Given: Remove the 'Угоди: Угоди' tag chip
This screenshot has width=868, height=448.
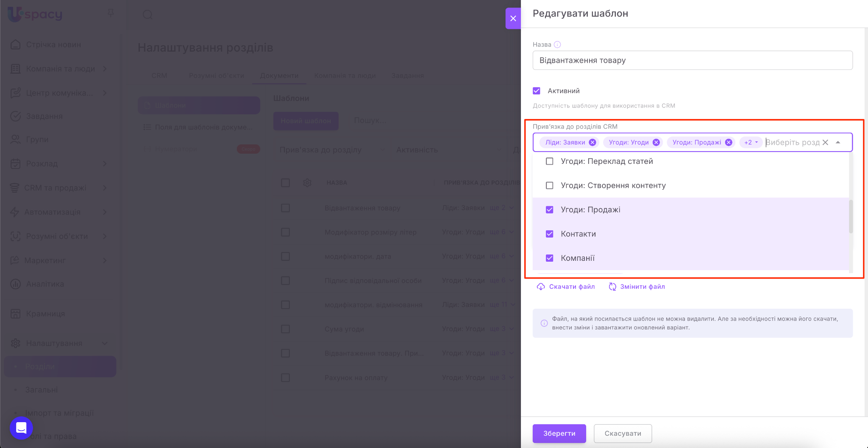Looking at the screenshot, I should point(656,142).
